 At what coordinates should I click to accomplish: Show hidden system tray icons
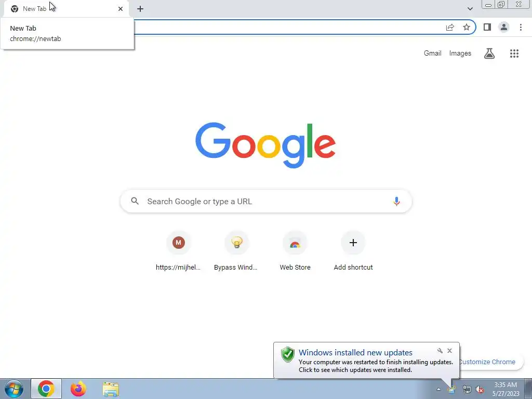(438, 390)
